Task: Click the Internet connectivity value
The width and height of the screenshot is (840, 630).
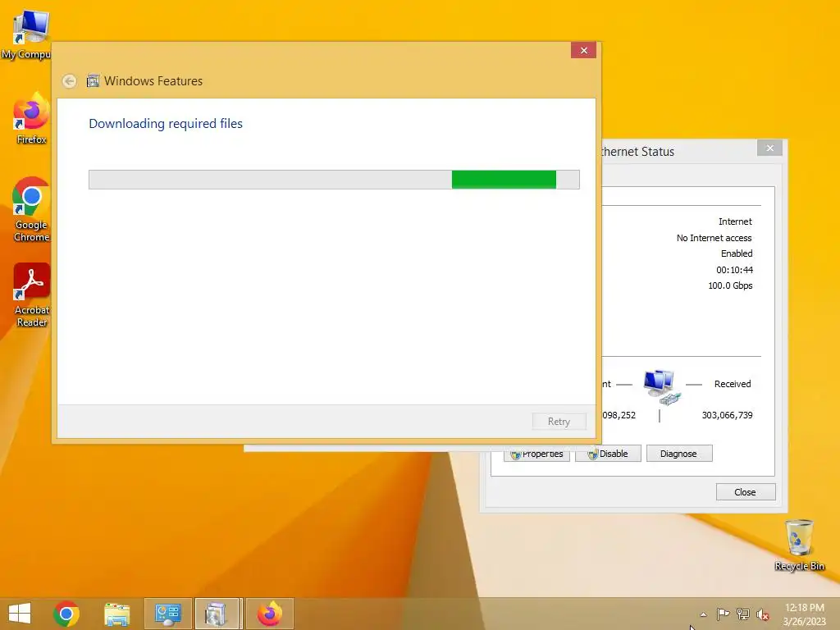Action: pos(735,221)
